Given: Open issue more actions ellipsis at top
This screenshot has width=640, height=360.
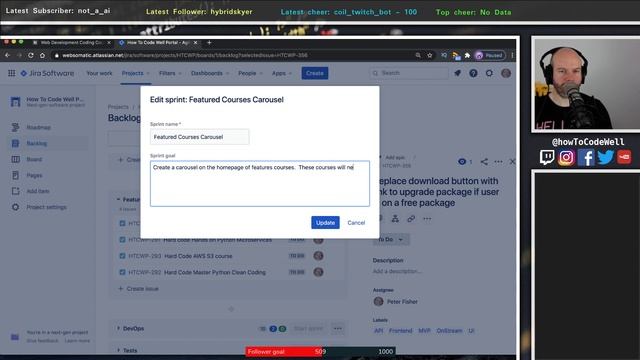Looking at the screenshot, I should (498, 162).
